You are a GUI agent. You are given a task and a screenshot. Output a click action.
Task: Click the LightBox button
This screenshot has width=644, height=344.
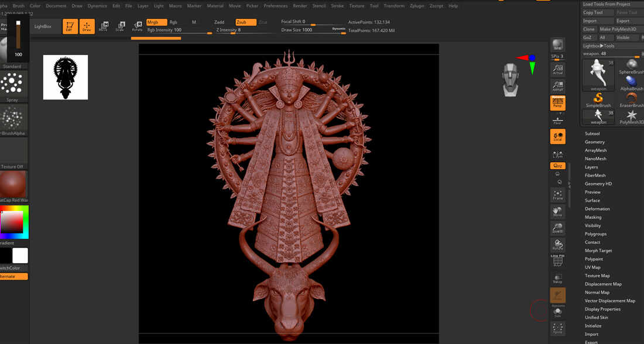point(43,26)
